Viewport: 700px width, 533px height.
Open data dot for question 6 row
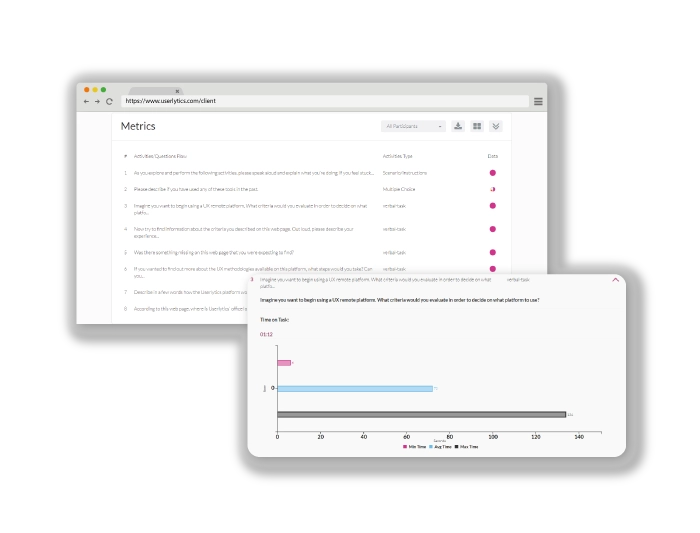click(492, 269)
